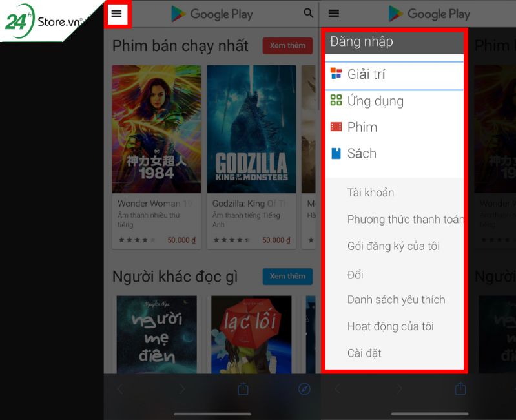The width and height of the screenshot is (516, 420).
Task: Open hamburger menu in right Google Play screen
Action: 334,13
